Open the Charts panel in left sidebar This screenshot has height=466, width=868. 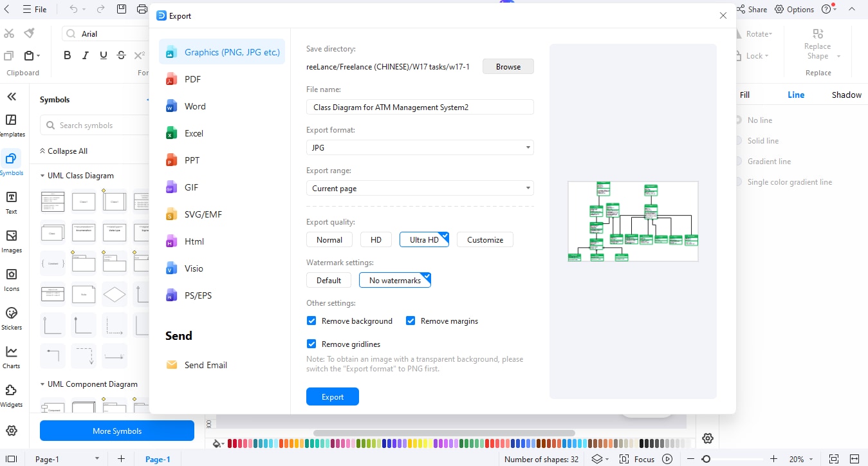coord(11,357)
